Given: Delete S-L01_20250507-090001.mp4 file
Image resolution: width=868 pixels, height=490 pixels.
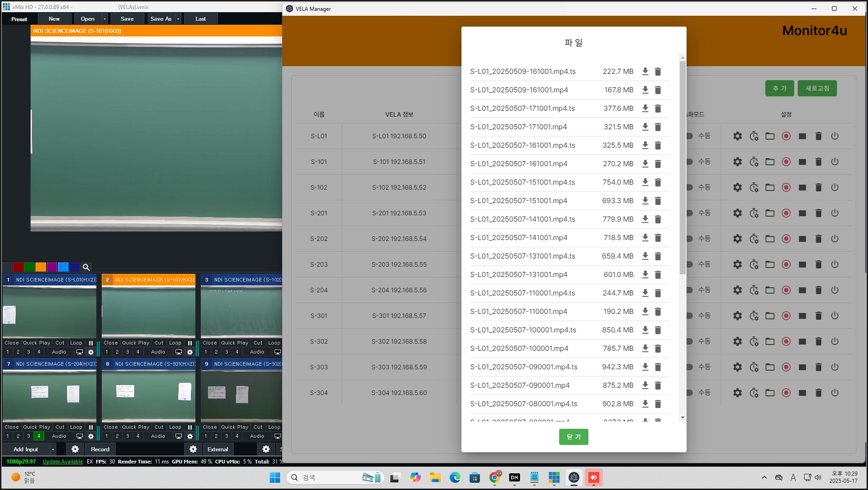Looking at the screenshot, I should click(658, 386).
